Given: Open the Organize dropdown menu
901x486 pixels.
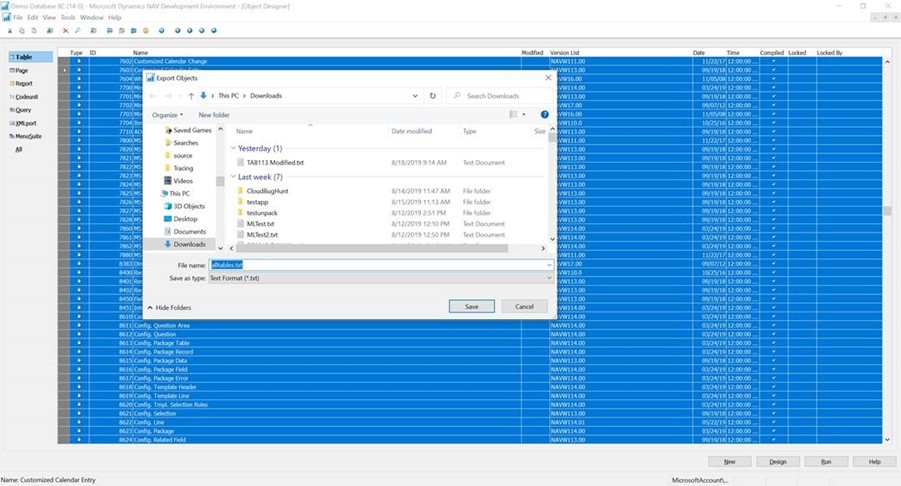Looking at the screenshot, I should [x=167, y=115].
